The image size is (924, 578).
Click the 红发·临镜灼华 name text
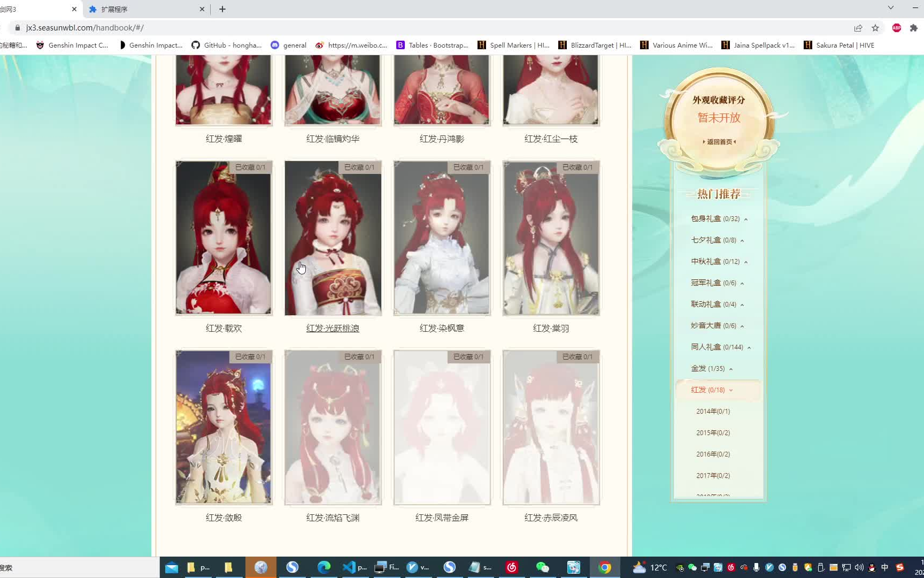click(x=333, y=139)
